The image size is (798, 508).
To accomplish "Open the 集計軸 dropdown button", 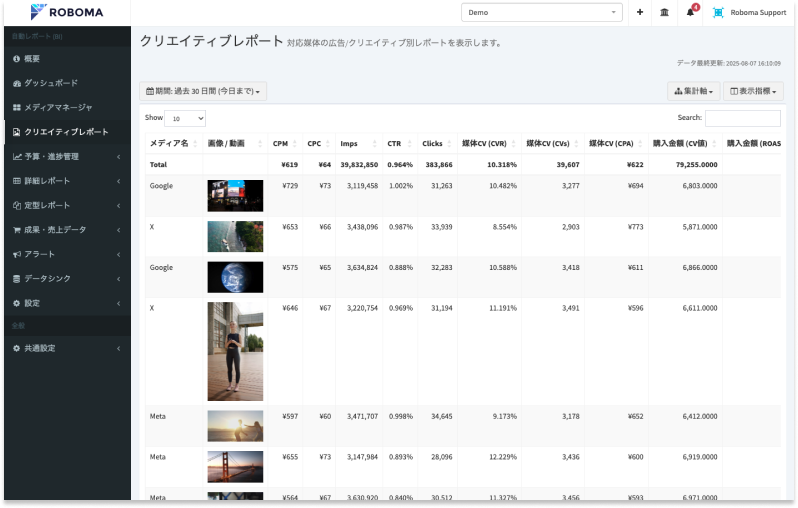I will point(694,91).
